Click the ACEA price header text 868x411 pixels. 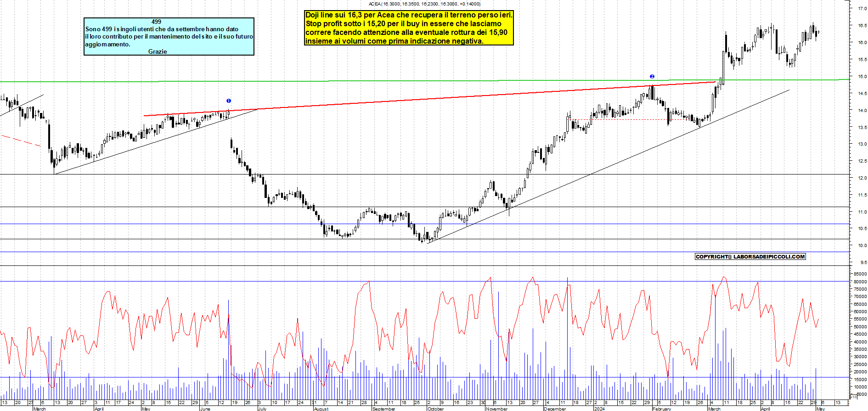click(424, 4)
